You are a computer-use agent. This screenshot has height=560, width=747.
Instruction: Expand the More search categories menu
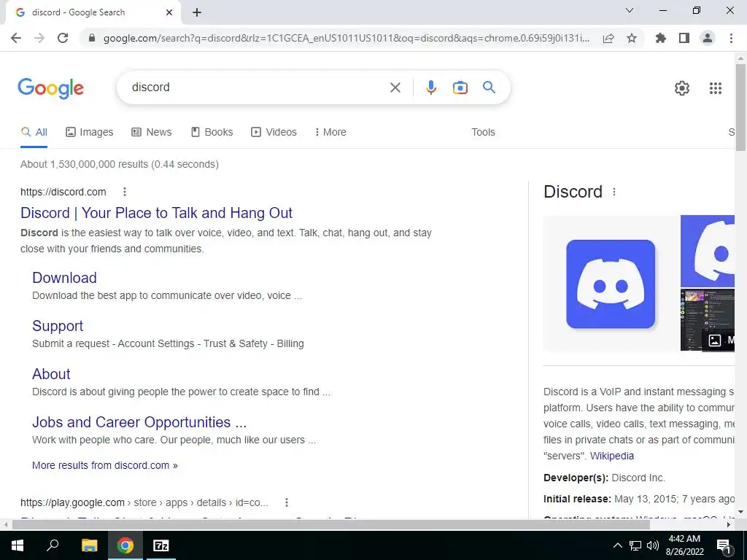coord(330,133)
